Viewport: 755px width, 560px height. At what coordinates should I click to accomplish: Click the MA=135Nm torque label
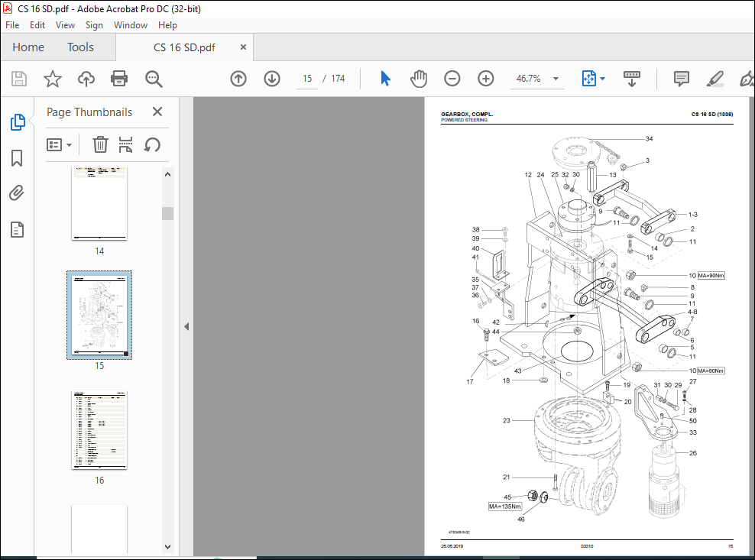point(504,507)
